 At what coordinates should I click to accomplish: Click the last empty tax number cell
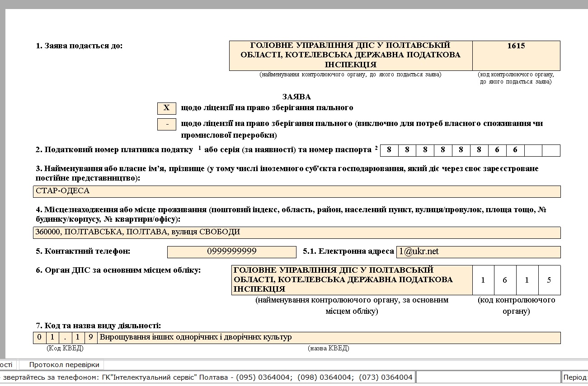[550, 150]
